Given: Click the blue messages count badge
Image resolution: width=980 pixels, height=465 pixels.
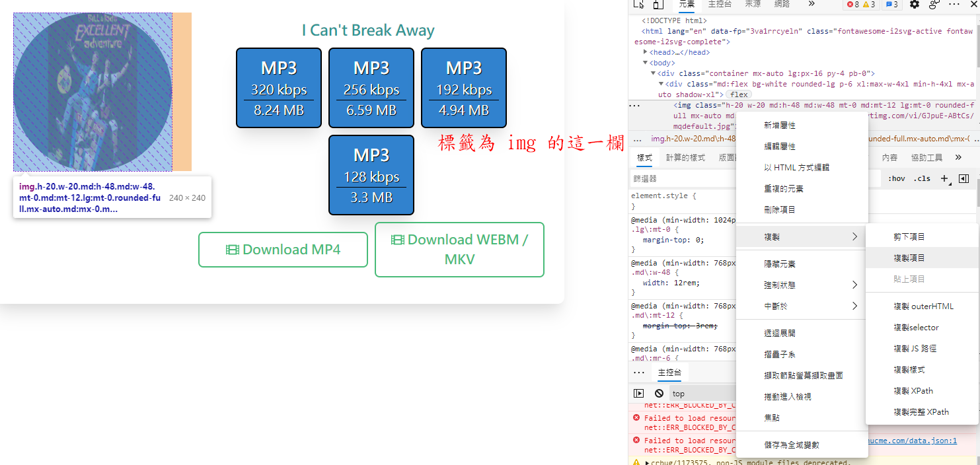Looking at the screenshot, I should (x=891, y=4).
